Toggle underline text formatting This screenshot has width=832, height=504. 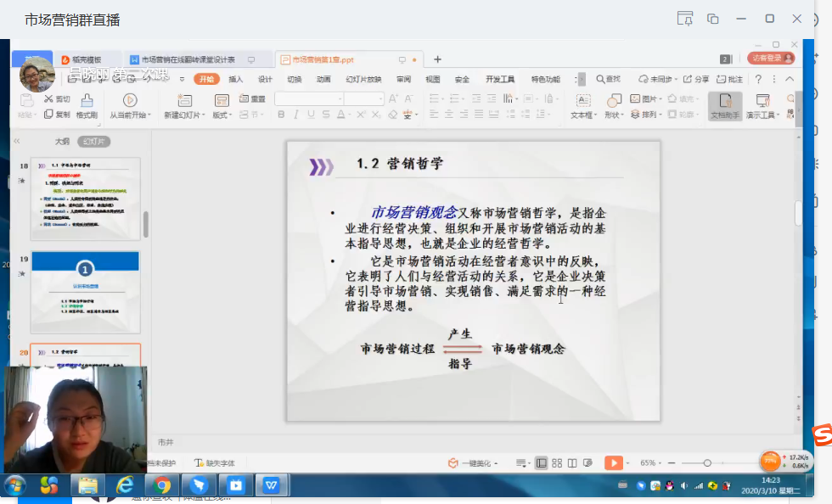point(312,115)
